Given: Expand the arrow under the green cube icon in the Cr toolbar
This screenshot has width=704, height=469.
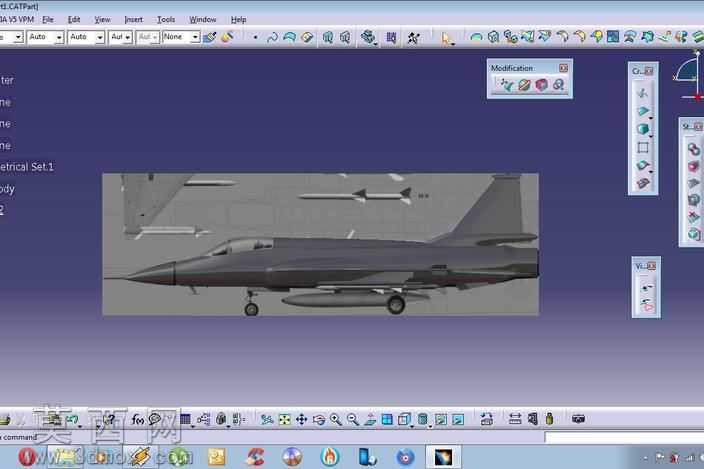Looking at the screenshot, I should tap(651, 136).
